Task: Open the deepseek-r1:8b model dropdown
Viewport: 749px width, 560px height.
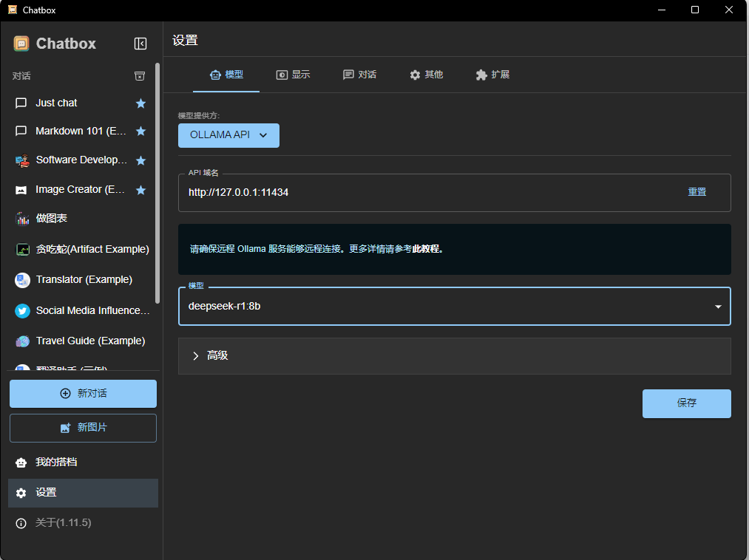Action: point(454,306)
